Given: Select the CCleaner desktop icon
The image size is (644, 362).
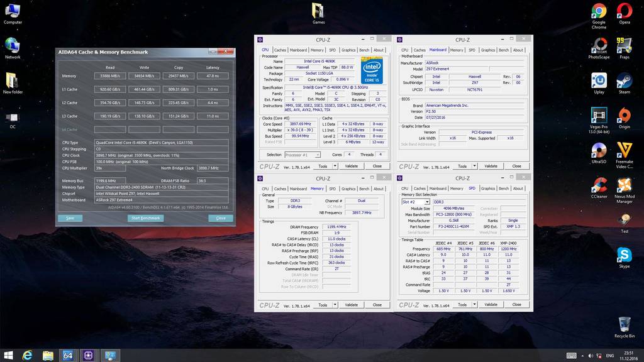Looking at the screenshot, I should pyautogui.click(x=599, y=188).
